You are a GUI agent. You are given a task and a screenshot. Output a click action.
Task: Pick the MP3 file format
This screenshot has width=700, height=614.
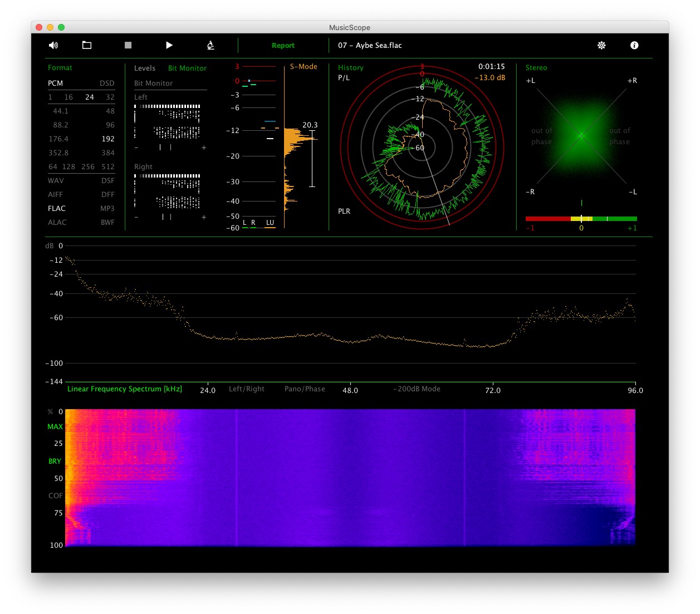107,208
